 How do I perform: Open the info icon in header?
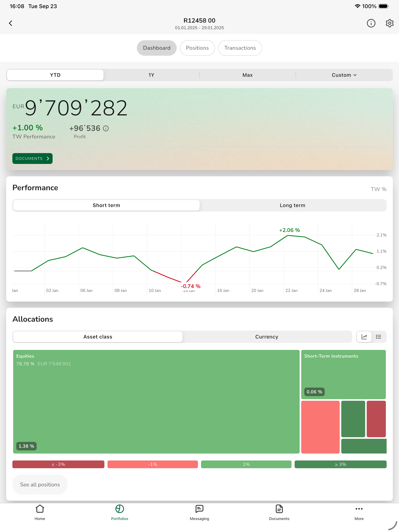tap(371, 23)
